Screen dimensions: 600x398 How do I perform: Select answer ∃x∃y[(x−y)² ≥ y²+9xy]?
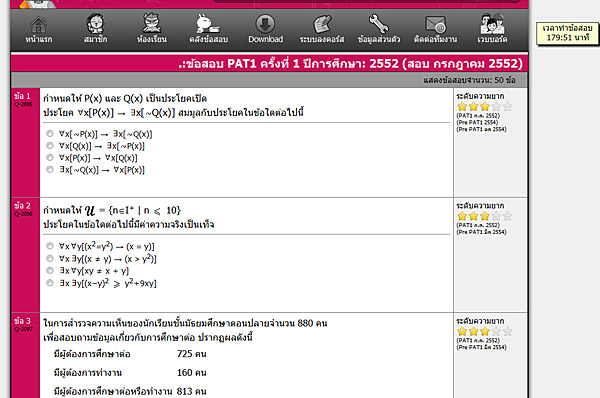point(50,282)
